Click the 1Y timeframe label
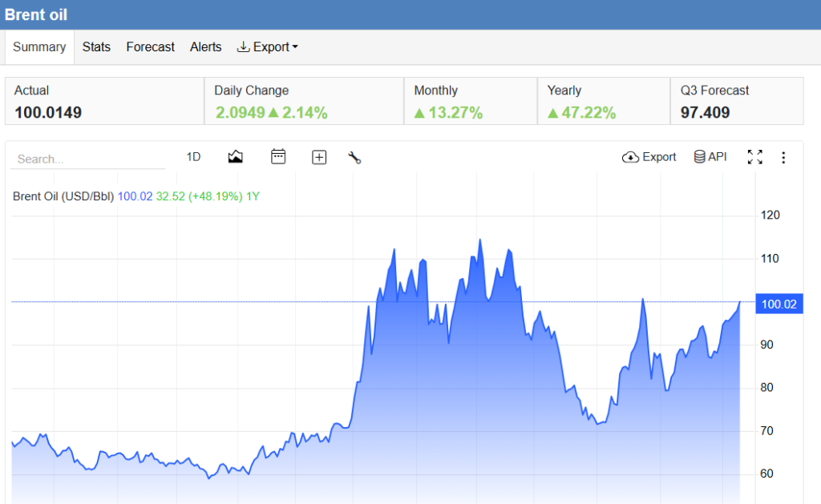The image size is (821, 504). [x=253, y=196]
